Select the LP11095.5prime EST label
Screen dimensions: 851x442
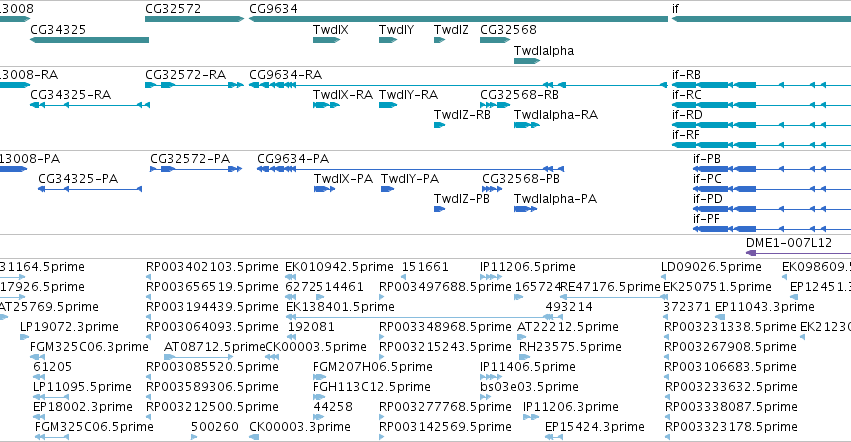click(x=82, y=387)
